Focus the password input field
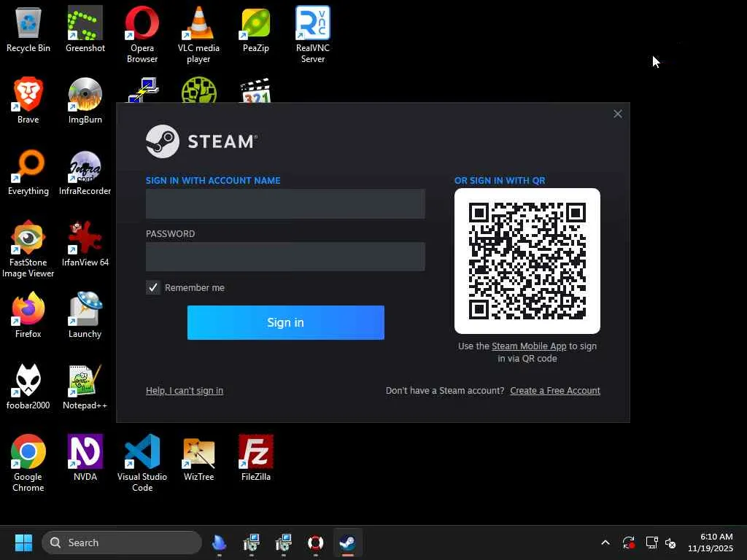Screen dimensions: 747x560 point(285,257)
